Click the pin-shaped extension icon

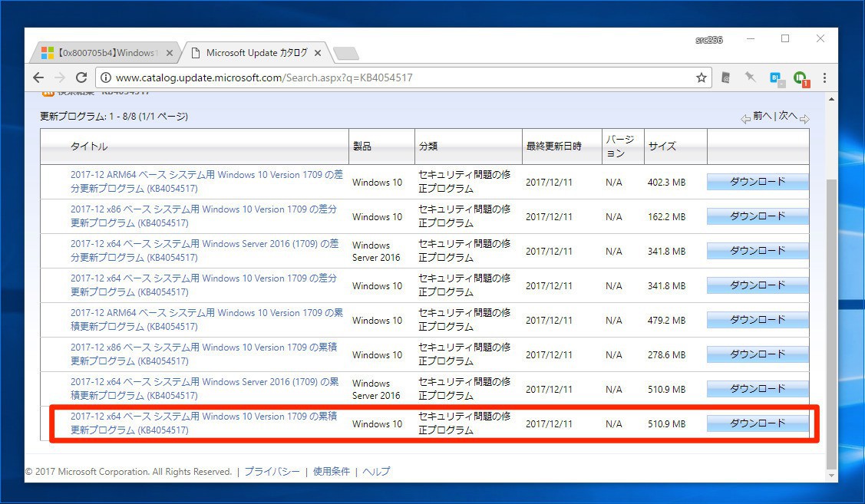point(751,77)
